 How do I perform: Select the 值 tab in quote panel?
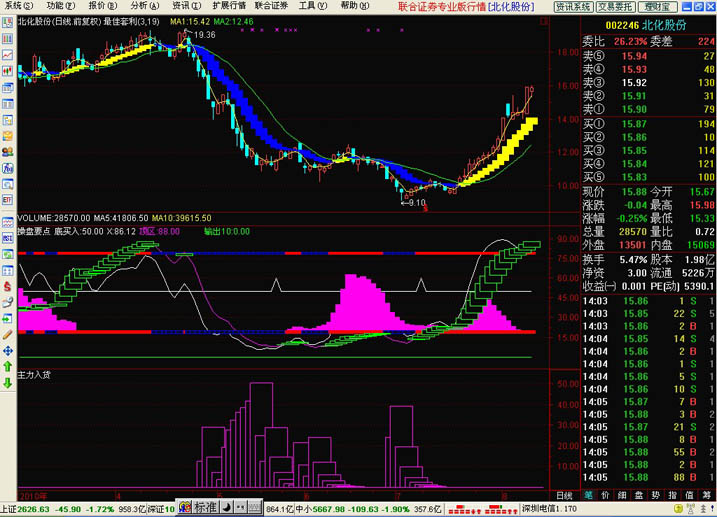coord(690,495)
